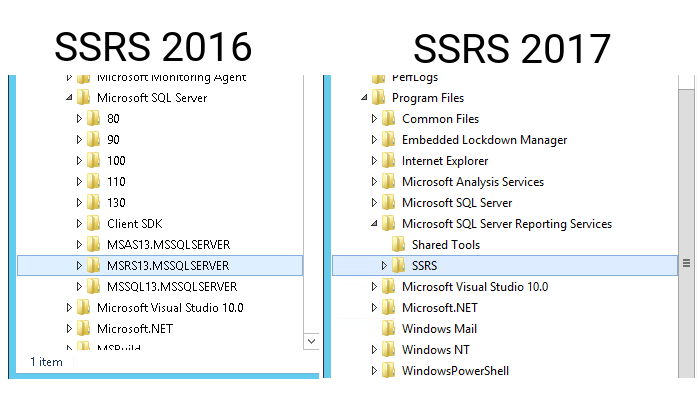The width and height of the screenshot is (700, 400).
Task: Click the Internet Explorer folder icon
Action: (388, 160)
